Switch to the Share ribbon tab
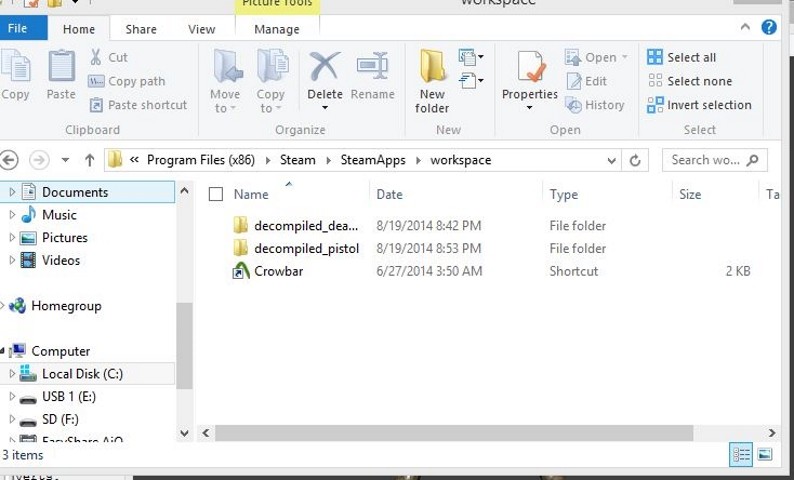Screen dimensions: 794x480 point(141,29)
